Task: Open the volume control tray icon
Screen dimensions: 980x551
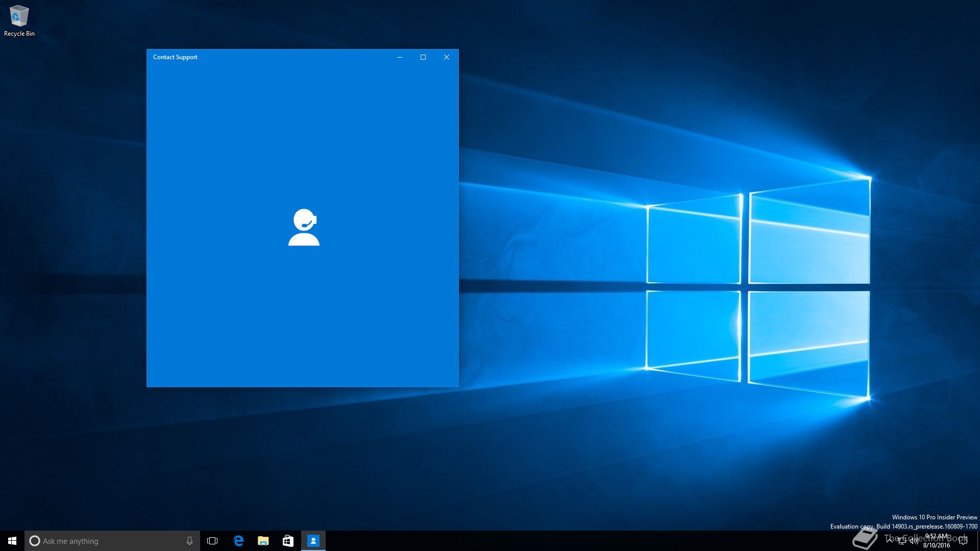Action: point(914,541)
